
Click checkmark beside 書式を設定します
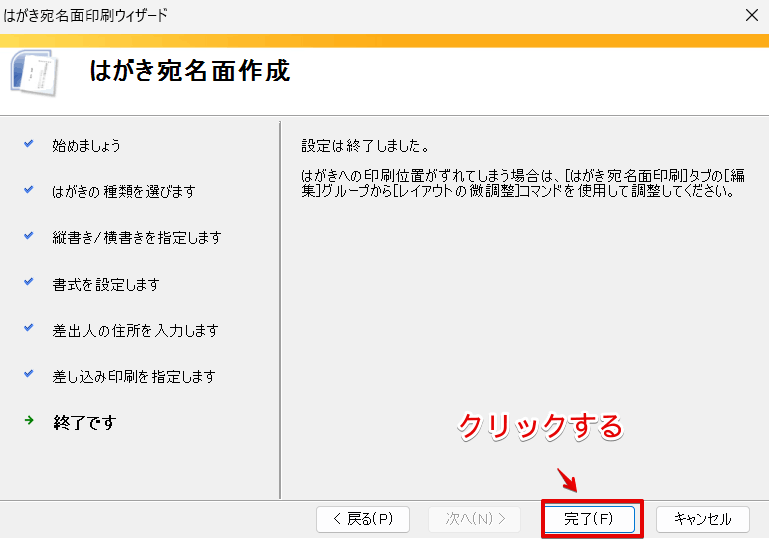tap(28, 282)
